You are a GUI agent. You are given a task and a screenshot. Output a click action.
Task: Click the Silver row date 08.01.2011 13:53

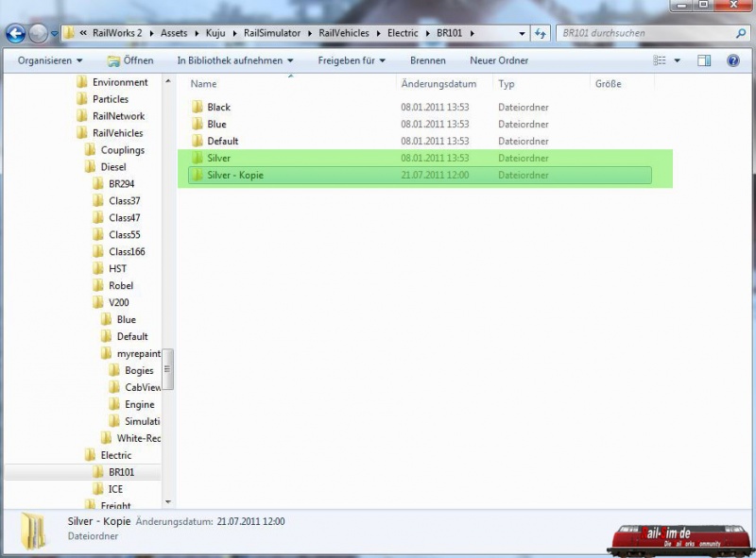pos(435,158)
